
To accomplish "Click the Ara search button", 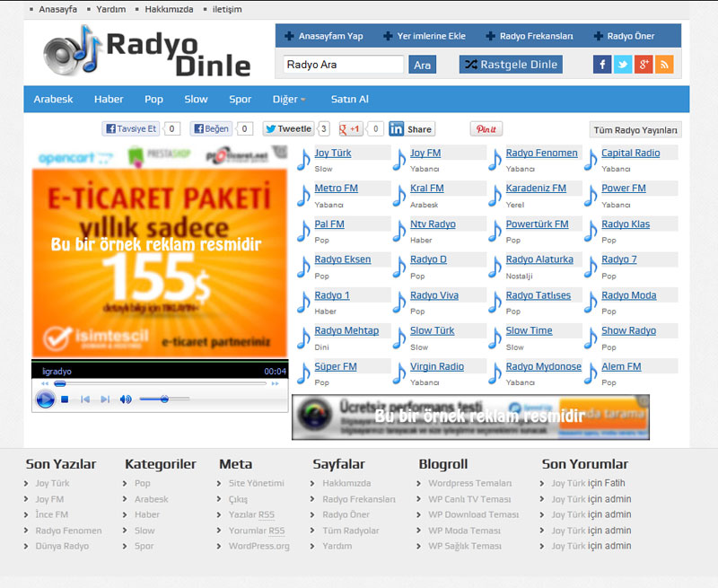I will [x=422, y=65].
